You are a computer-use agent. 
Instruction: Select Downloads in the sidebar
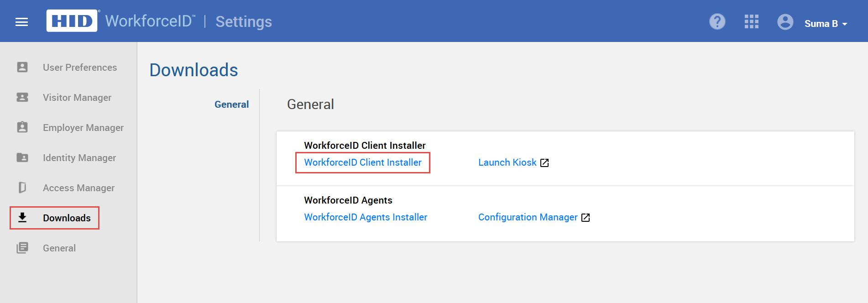coord(67,218)
